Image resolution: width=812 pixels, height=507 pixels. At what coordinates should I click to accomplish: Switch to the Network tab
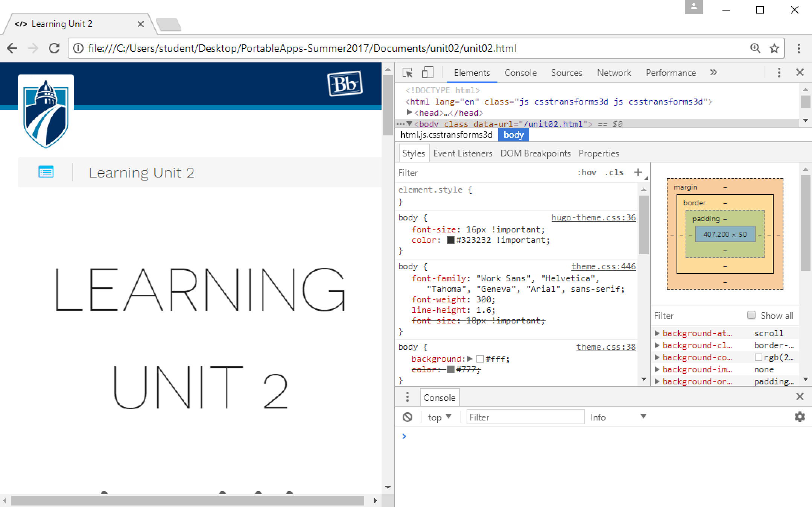(x=614, y=73)
